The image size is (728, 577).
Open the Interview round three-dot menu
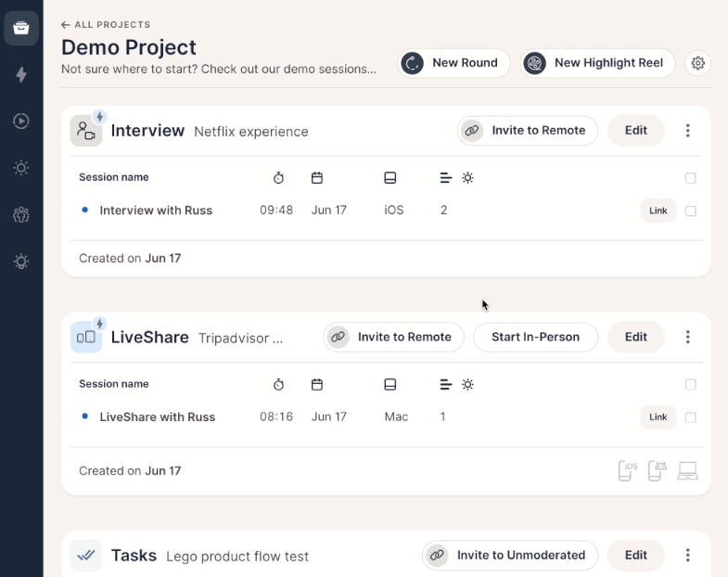pos(688,131)
